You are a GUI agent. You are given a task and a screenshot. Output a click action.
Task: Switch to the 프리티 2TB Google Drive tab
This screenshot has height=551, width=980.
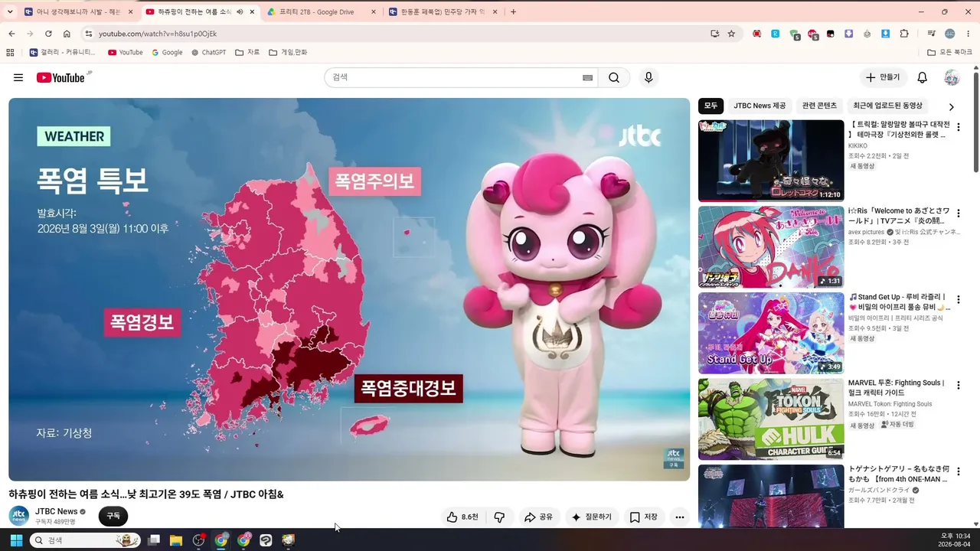[322, 11]
